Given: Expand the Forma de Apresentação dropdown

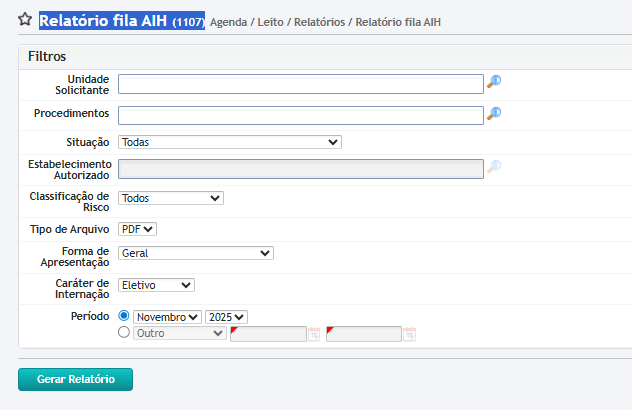Looking at the screenshot, I should coord(195,253).
